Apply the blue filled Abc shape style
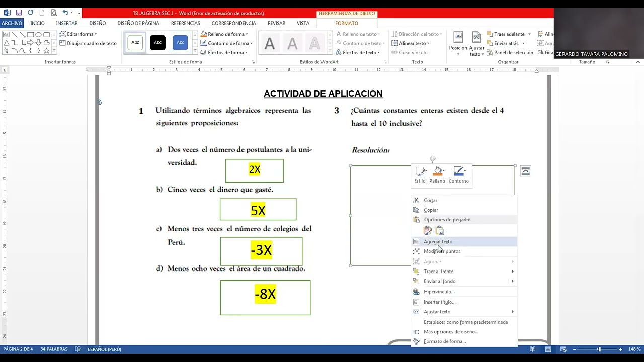The image size is (644, 362). (x=180, y=43)
